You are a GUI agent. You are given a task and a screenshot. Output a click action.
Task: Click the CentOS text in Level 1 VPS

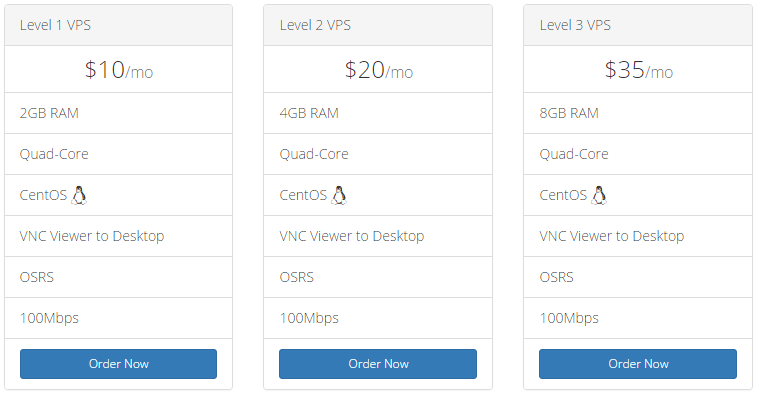tap(43, 195)
